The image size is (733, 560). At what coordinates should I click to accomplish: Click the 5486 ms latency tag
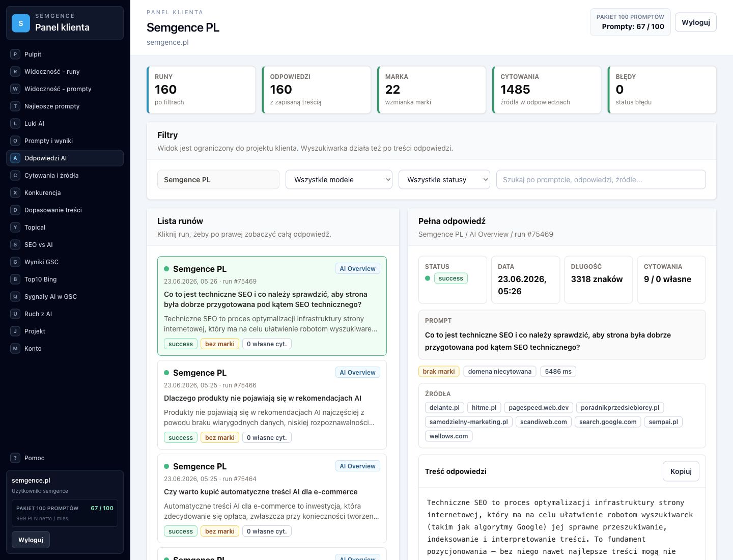[558, 372]
